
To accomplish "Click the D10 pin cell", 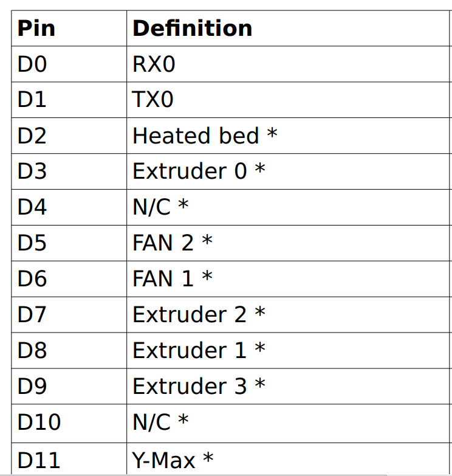I will pyautogui.click(x=39, y=423).
